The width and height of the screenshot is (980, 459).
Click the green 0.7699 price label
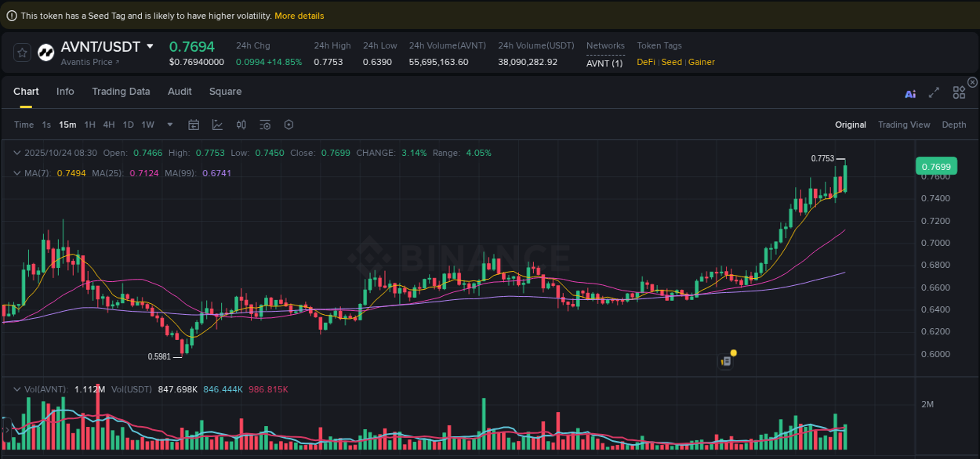(x=938, y=166)
